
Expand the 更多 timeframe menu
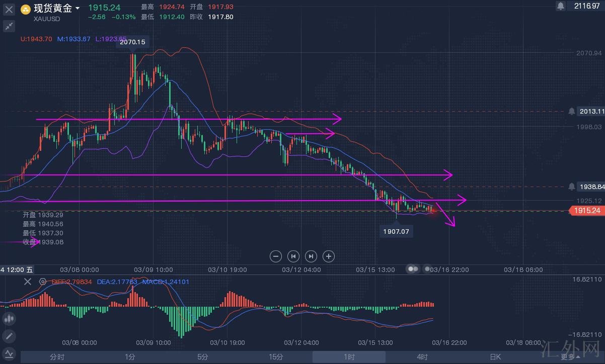pos(570,357)
